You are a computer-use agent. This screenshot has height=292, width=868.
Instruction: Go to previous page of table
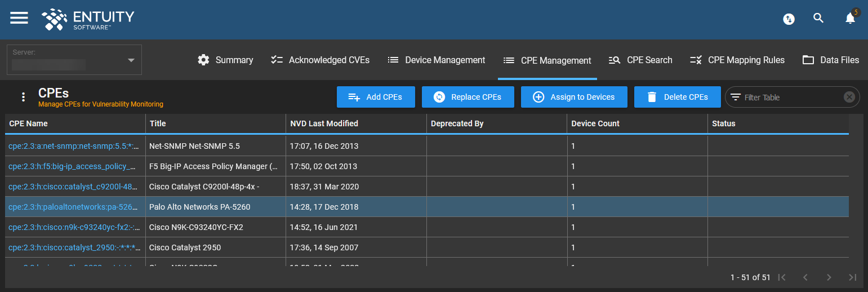click(805, 277)
